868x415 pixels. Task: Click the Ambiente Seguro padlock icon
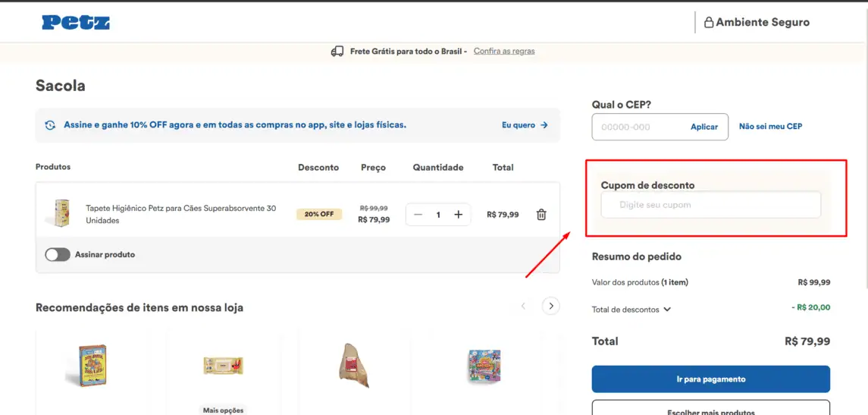click(x=709, y=23)
